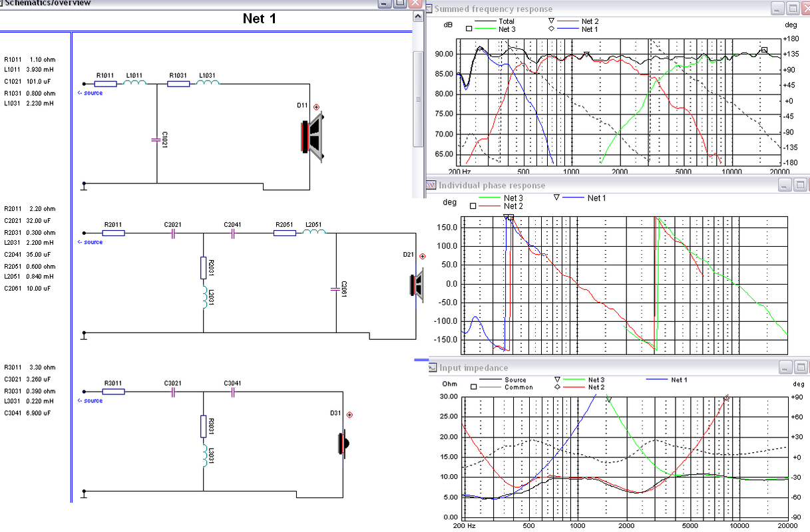810x532 pixels.
Task: Maximize the Input impedance window
Action: [x=802, y=367]
